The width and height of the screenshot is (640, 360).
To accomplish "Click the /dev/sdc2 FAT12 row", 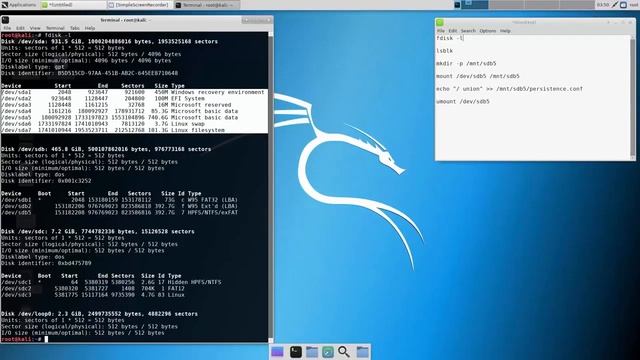I will coord(93,289).
